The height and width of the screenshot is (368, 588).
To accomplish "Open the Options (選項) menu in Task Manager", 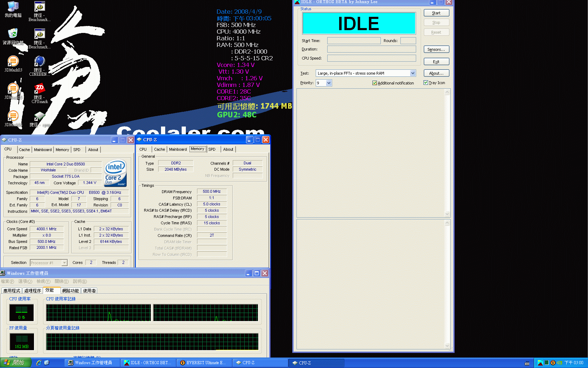I will [25, 281].
